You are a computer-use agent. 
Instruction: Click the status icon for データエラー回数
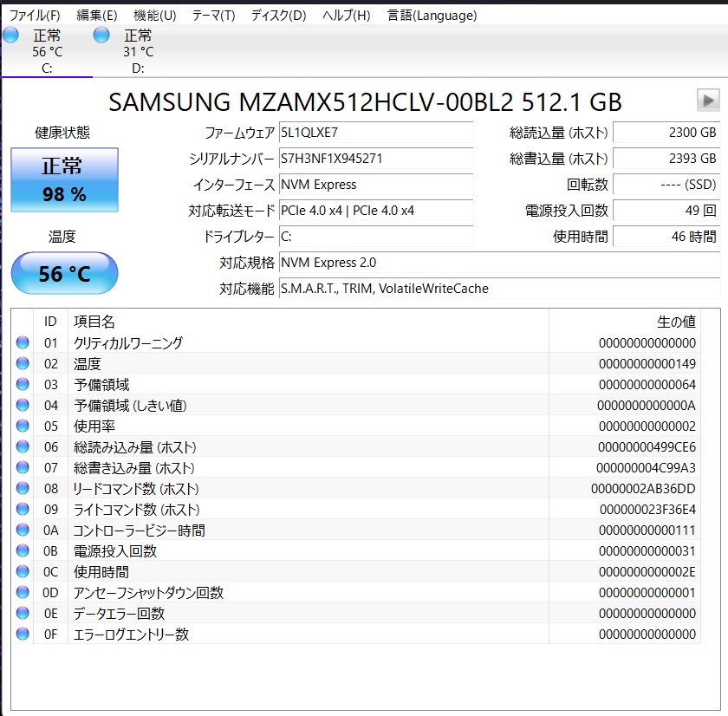23,613
